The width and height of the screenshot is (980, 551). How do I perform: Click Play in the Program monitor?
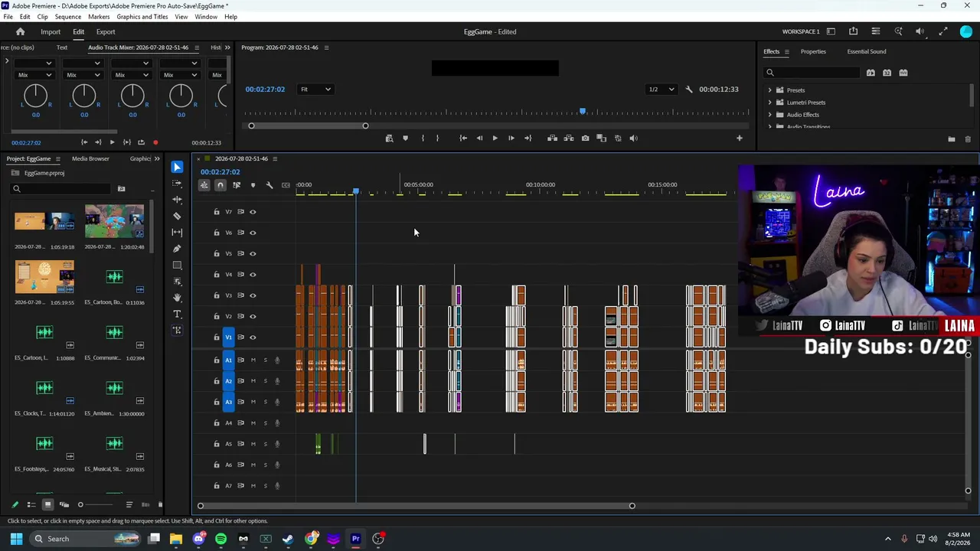click(x=495, y=139)
